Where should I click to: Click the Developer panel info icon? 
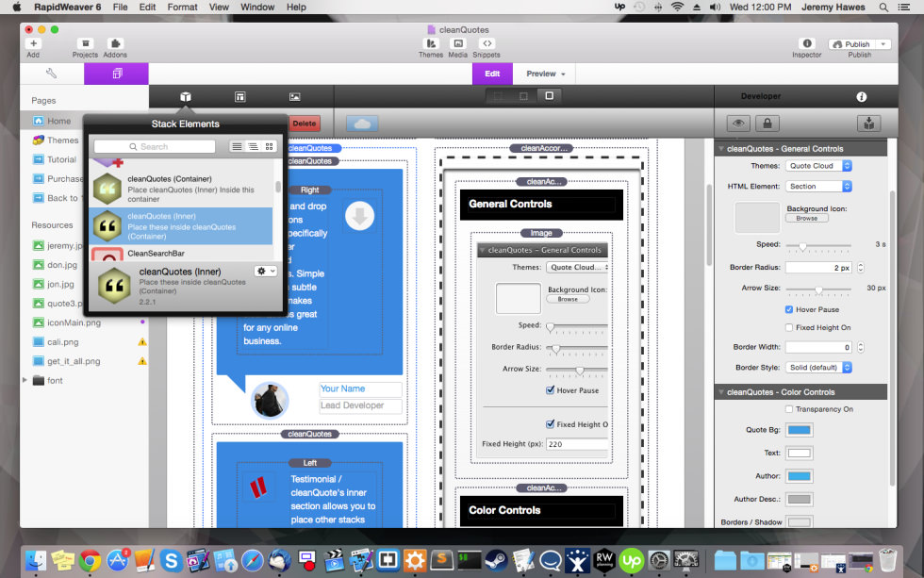862,96
